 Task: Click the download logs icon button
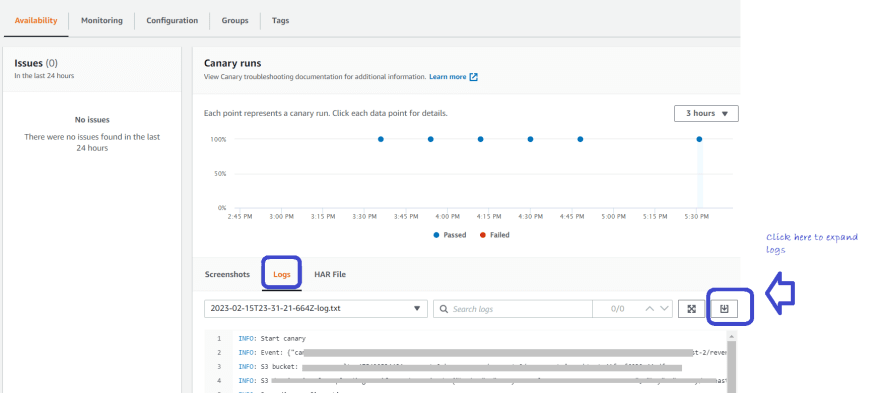(725, 309)
